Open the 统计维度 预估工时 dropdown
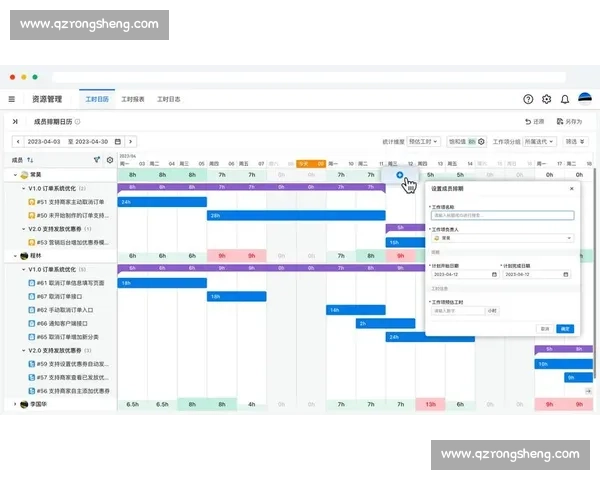The width and height of the screenshot is (600, 480). (423, 142)
